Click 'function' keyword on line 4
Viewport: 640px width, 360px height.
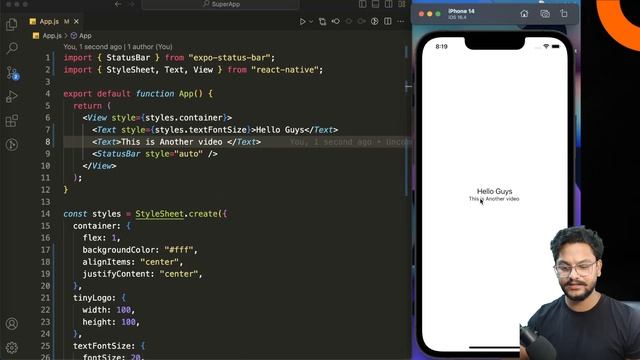pyautogui.click(x=155, y=93)
